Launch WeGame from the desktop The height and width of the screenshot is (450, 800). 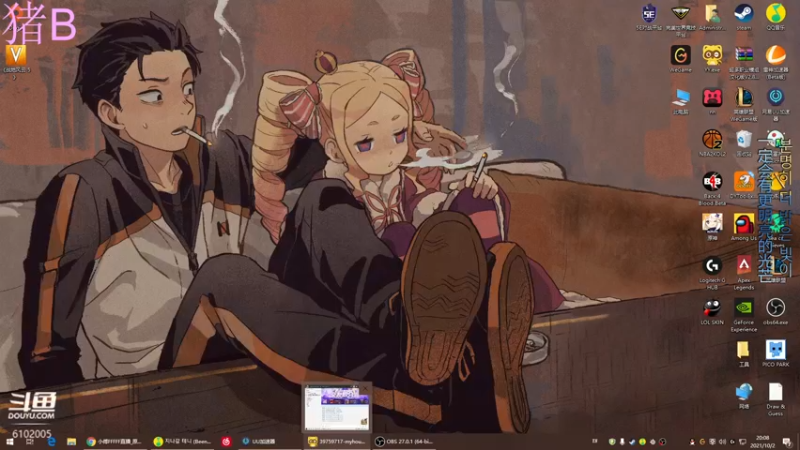coord(681,59)
